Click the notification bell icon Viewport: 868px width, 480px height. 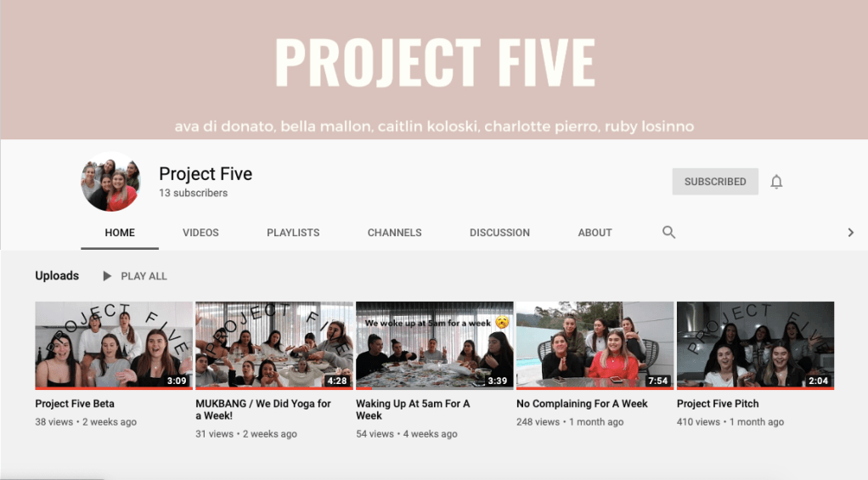(x=776, y=182)
